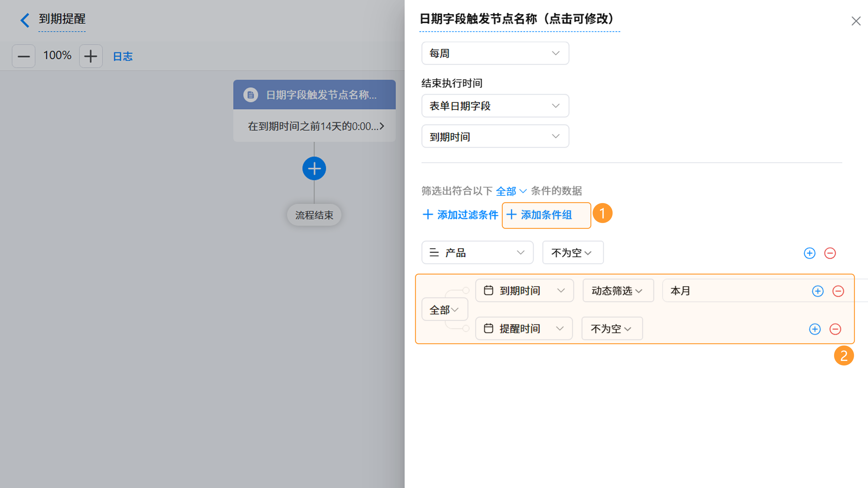Click the 结束执行时间 label

point(452,83)
